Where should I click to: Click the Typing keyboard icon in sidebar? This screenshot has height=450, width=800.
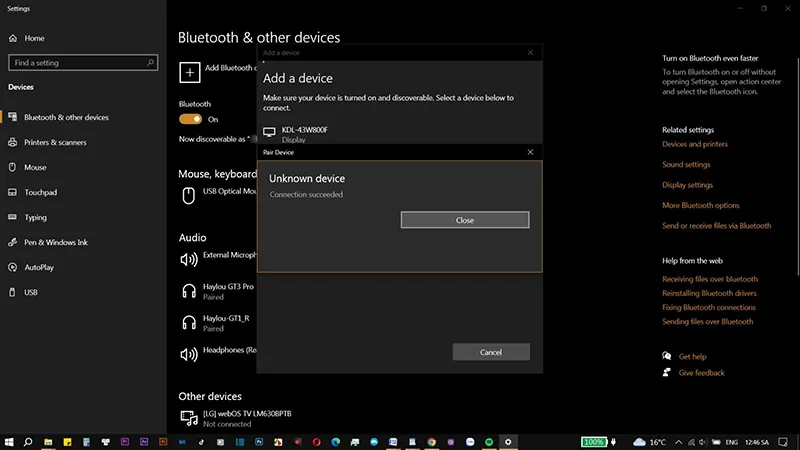point(14,217)
